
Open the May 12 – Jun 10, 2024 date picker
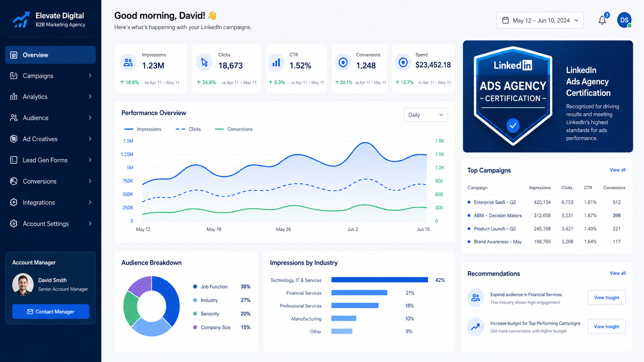click(540, 20)
